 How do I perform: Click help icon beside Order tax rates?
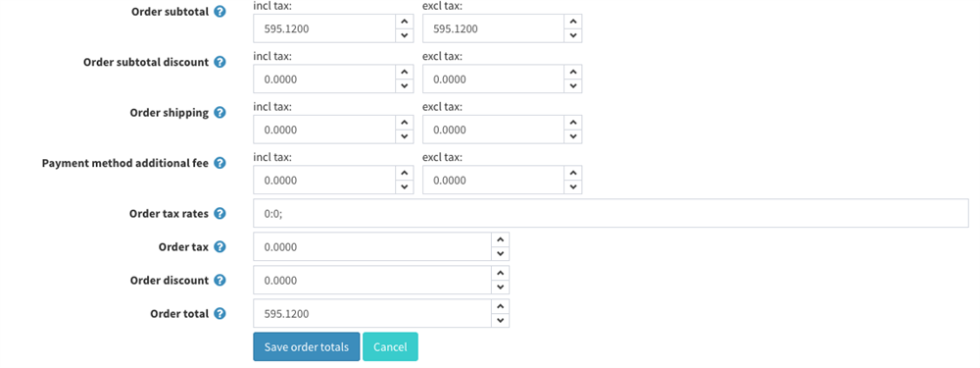coord(220,213)
